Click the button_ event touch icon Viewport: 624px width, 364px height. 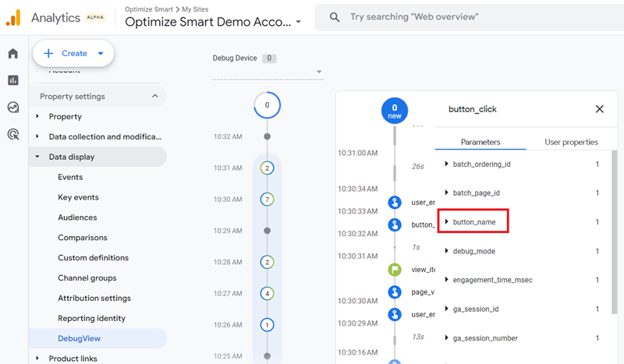click(395, 224)
